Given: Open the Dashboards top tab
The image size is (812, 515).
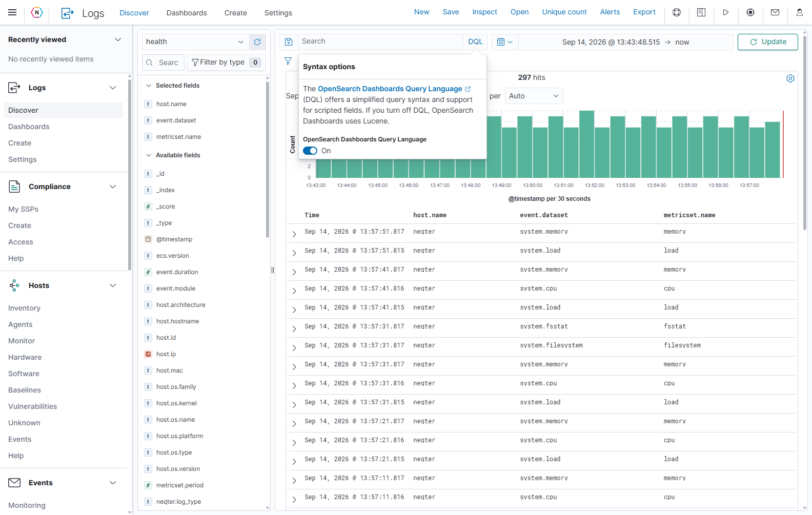Looking at the screenshot, I should pyautogui.click(x=187, y=13).
